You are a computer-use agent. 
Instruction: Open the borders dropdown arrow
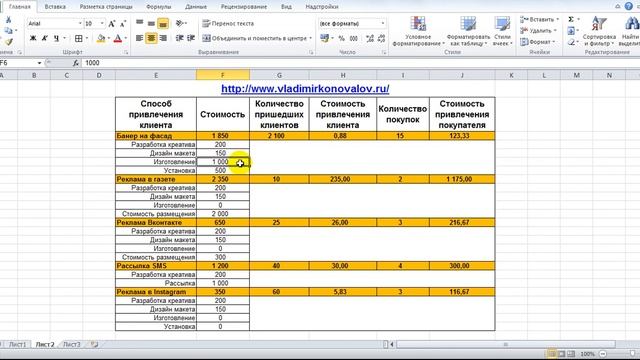[x=87, y=38]
